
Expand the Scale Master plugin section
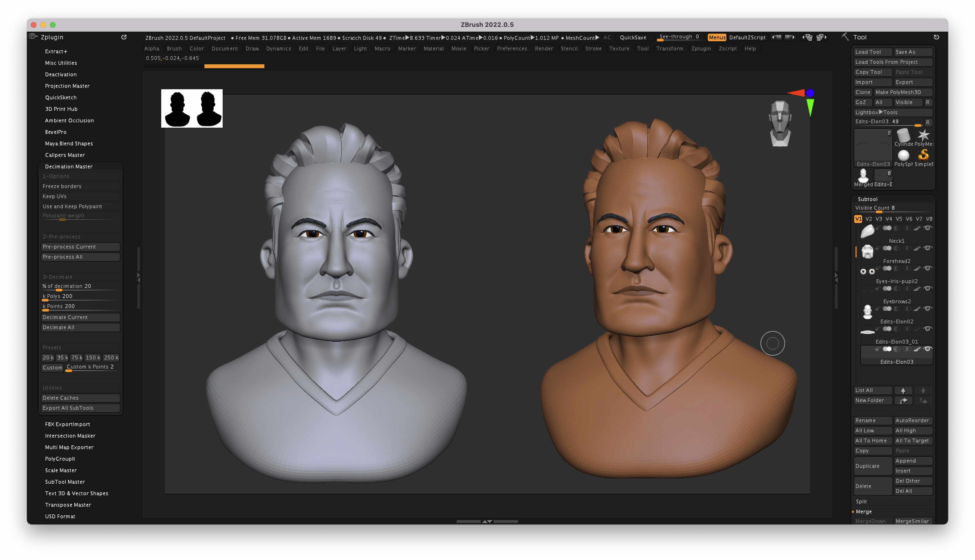pyautogui.click(x=61, y=470)
